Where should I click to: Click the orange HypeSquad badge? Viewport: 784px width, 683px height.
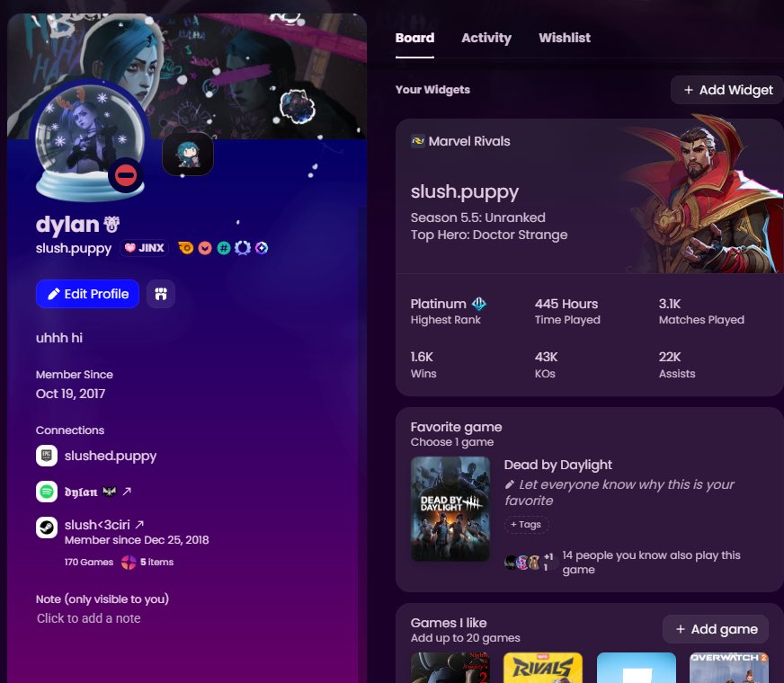pyautogui.click(x=185, y=248)
